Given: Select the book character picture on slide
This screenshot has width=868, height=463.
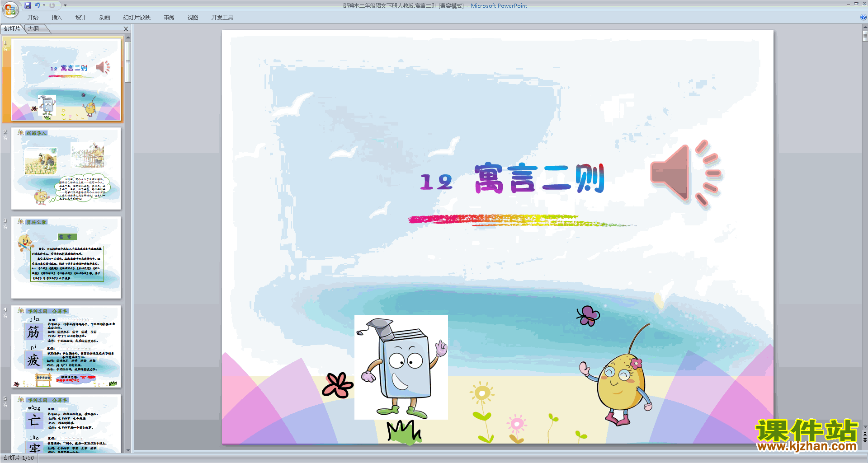Looking at the screenshot, I should pyautogui.click(x=401, y=367).
